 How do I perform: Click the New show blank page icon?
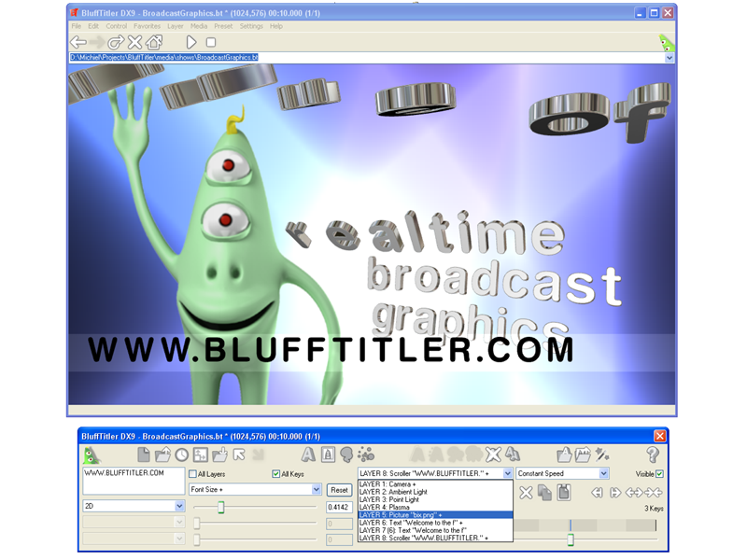pos(144,455)
